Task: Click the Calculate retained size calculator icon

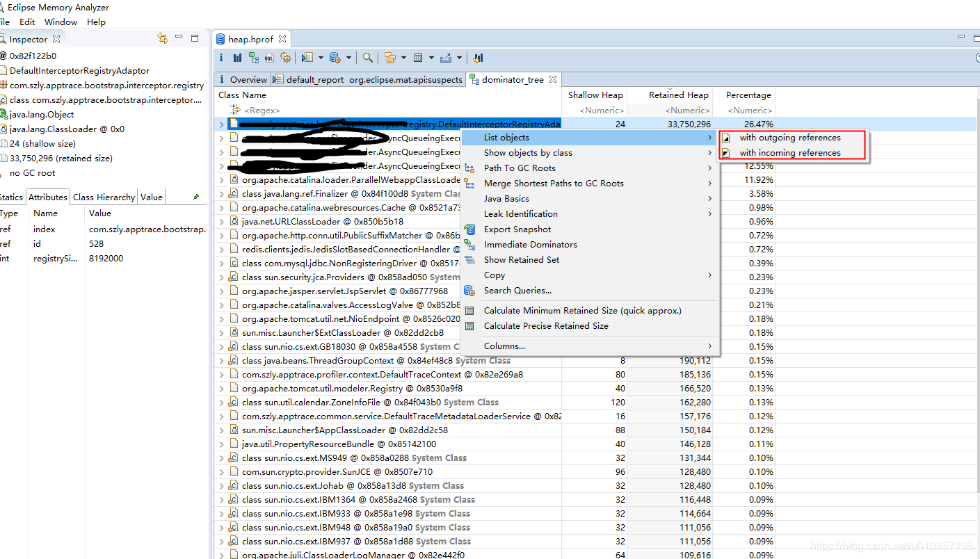Action: 418,58
